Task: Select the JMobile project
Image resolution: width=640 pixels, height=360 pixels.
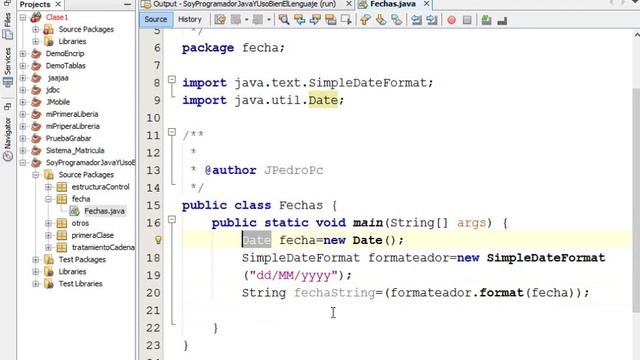Action: pos(58,102)
